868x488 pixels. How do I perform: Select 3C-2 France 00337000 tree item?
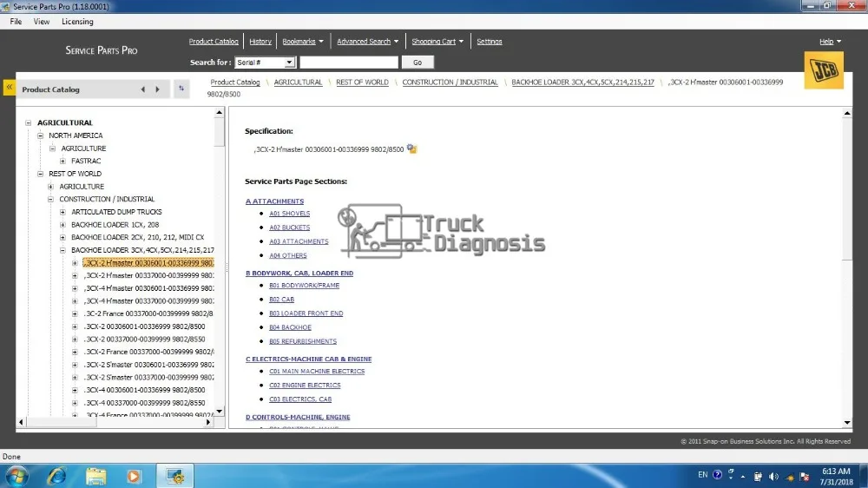tap(148, 314)
